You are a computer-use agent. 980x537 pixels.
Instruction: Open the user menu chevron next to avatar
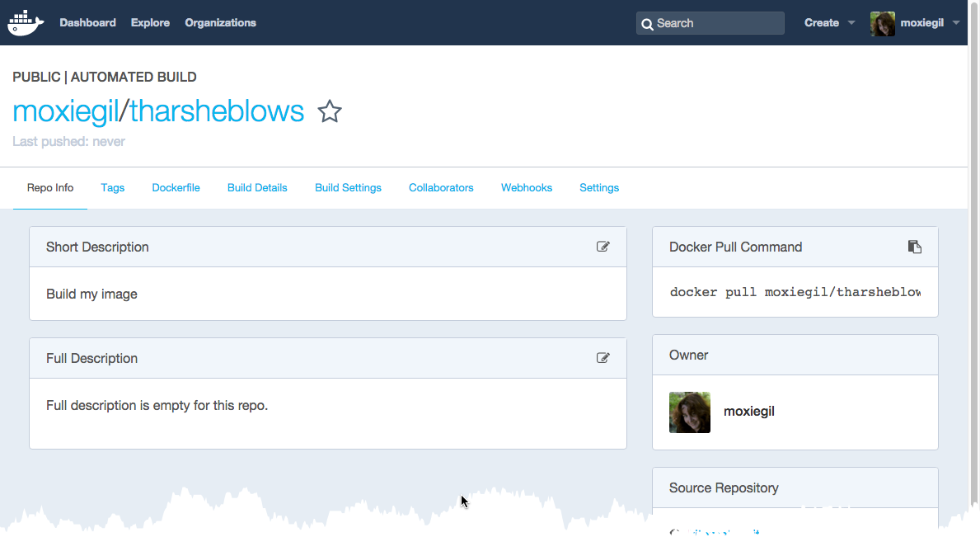click(956, 23)
